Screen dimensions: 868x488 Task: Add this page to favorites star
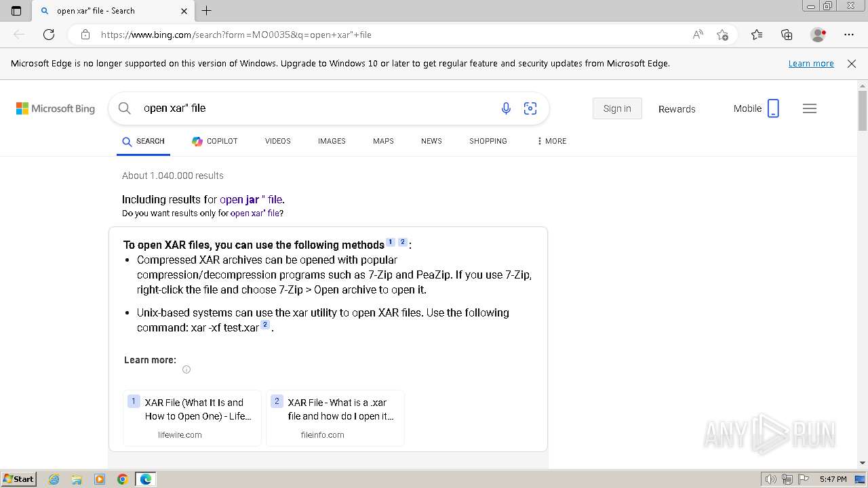coord(723,35)
